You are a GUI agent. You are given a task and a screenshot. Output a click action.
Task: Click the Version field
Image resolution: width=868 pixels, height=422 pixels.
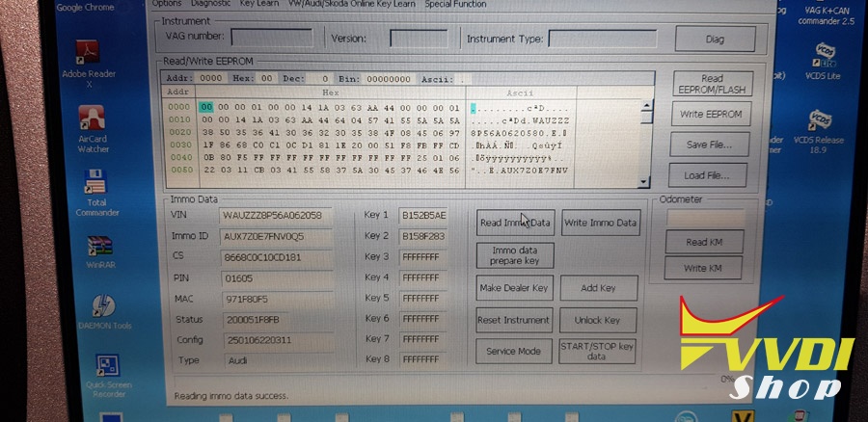(419, 39)
